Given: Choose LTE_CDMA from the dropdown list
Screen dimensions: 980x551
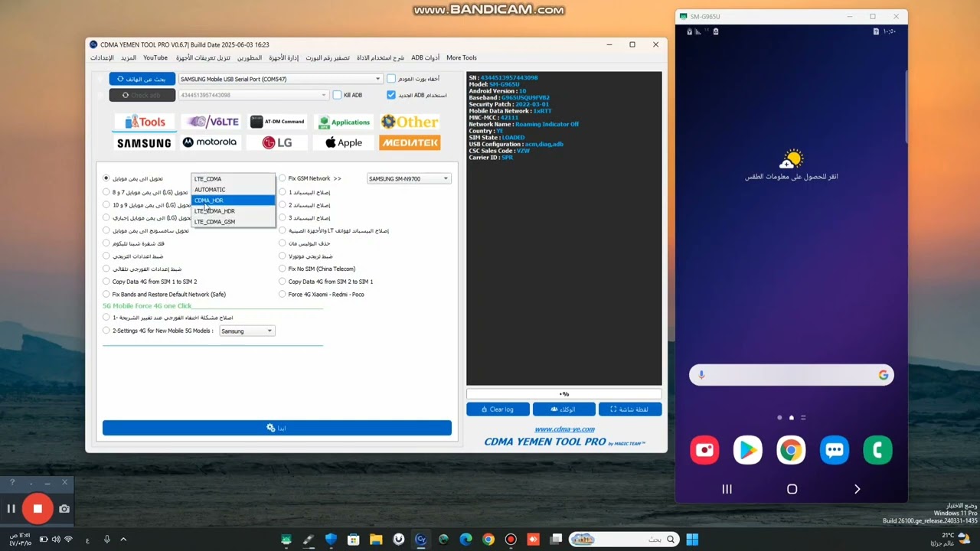Looking at the screenshot, I should pos(233,179).
